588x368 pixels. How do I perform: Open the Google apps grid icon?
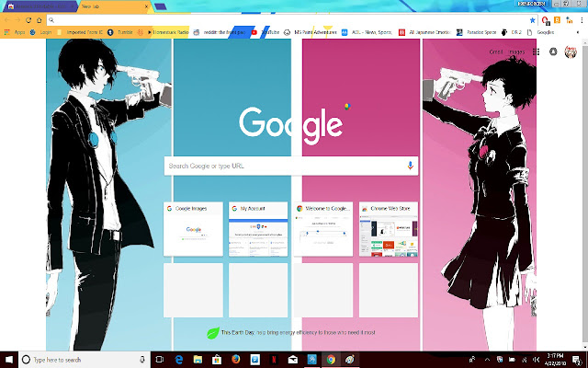(536, 52)
